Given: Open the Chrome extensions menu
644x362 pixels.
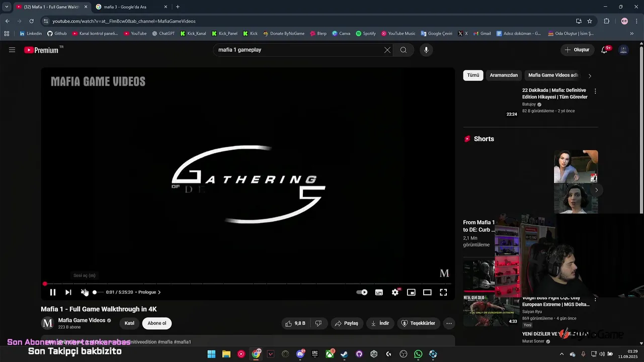Looking at the screenshot, I should tap(606, 21).
